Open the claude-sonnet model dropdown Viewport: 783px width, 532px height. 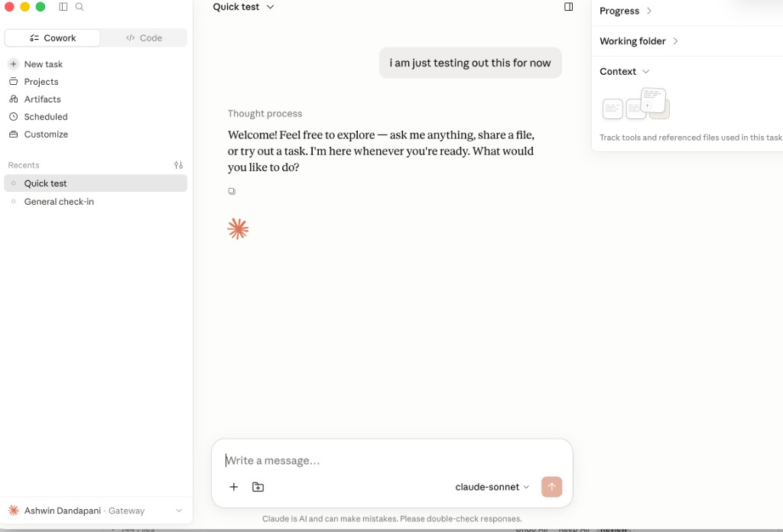[492, 487]
